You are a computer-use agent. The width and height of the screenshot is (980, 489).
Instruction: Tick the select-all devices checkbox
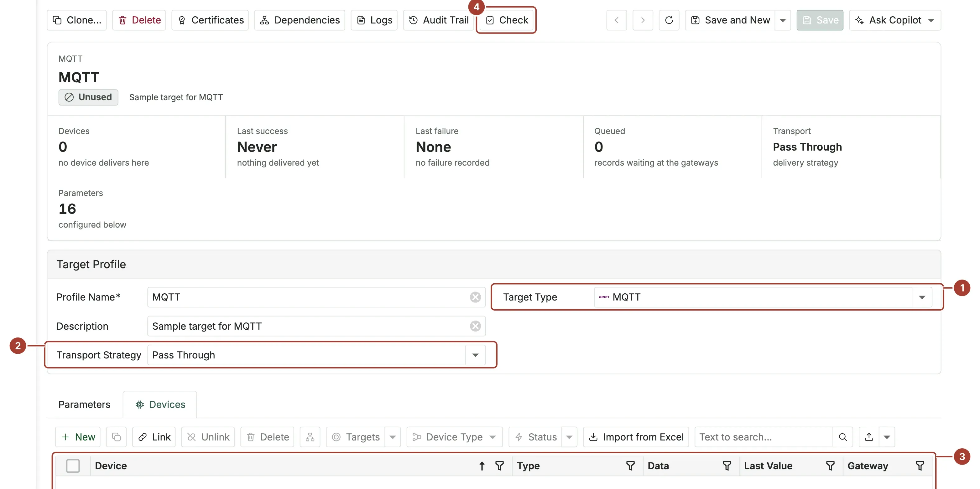[x=73, y=466]
